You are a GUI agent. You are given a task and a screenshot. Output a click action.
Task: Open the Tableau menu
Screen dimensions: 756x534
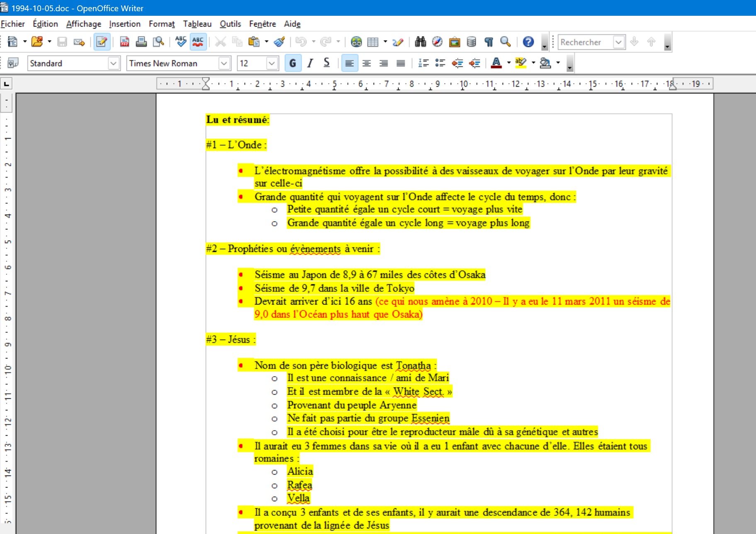(197, 24)
